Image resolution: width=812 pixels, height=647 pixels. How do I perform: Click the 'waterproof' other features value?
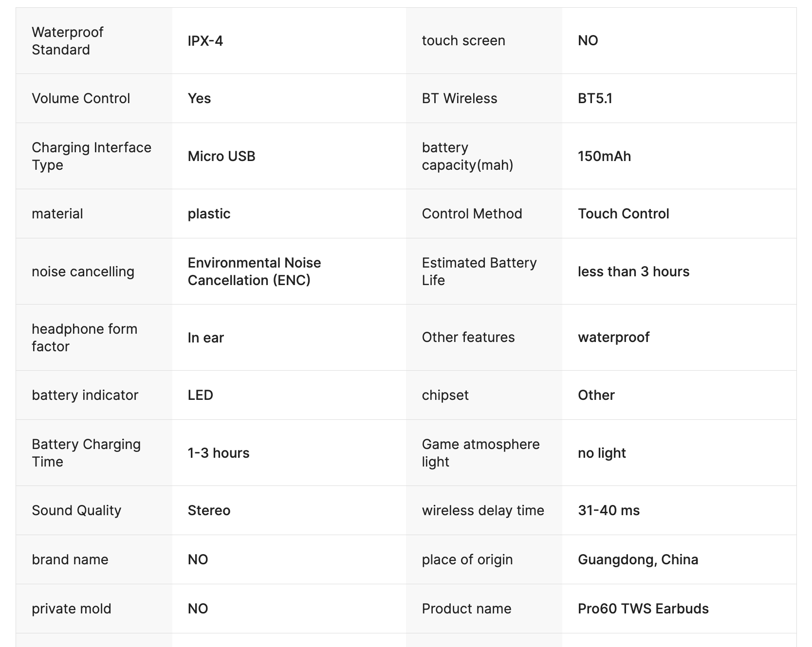coord(613,338)
